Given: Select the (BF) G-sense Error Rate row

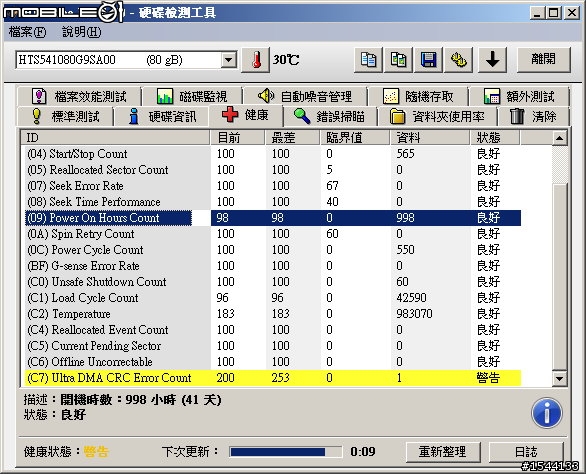Looking at the screenshot, I should 273,266.
